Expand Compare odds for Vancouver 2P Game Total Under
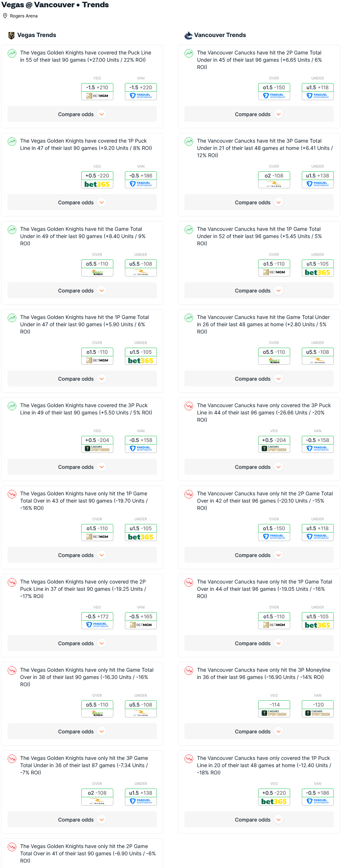 click(259, 114)
